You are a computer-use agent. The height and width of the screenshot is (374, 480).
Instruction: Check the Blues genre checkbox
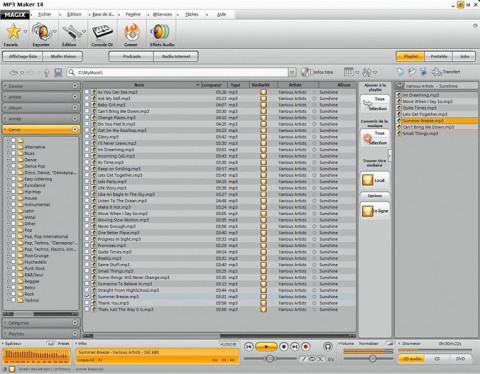point(13,153)
